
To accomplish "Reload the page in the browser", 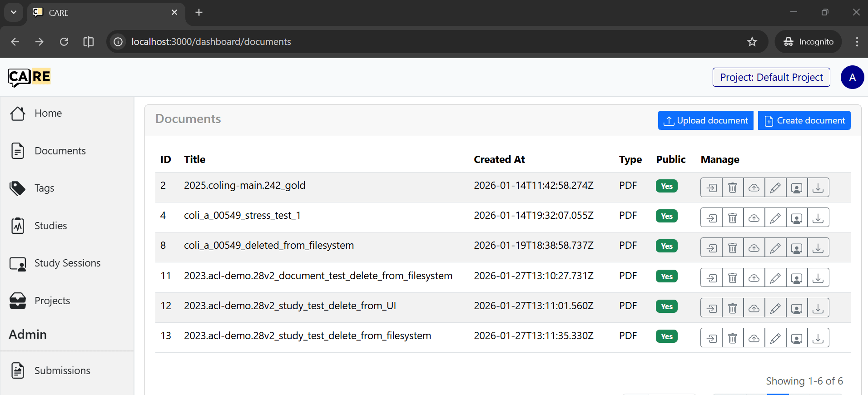I will click(64, 42).
